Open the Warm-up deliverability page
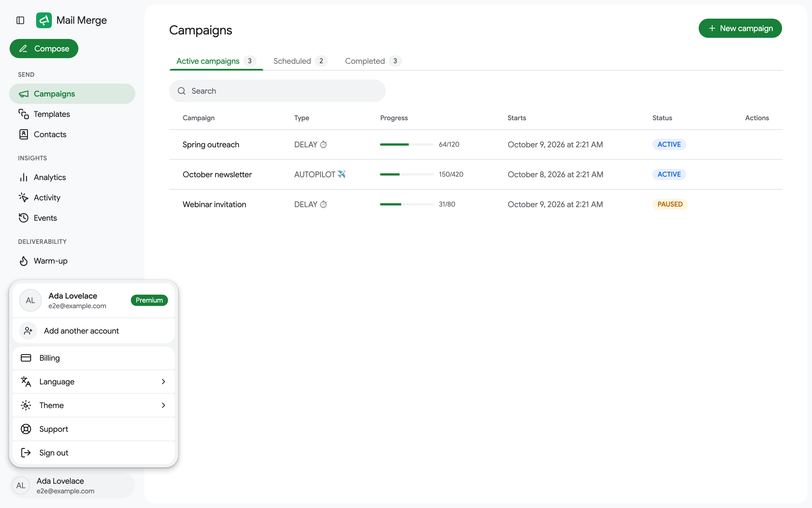The height and width of the screenshot is (508, 812). coord(72,261)
